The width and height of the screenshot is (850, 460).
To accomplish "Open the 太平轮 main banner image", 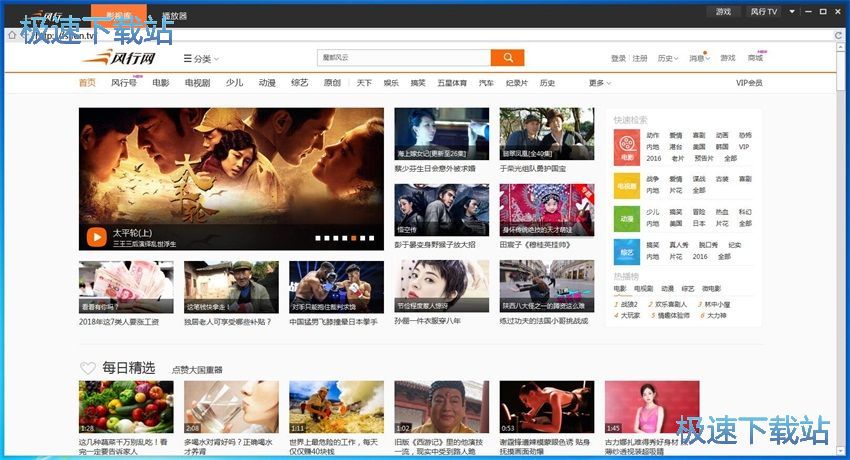I will pos(231,179).
